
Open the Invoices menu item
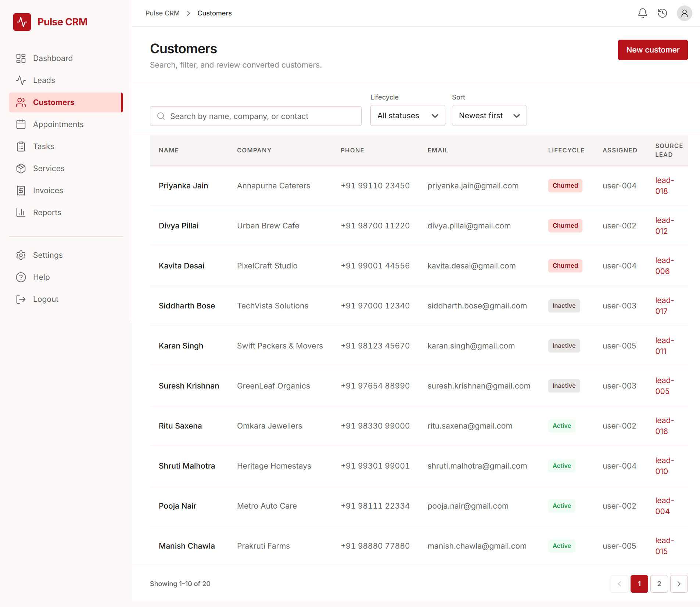click(66, 191)
